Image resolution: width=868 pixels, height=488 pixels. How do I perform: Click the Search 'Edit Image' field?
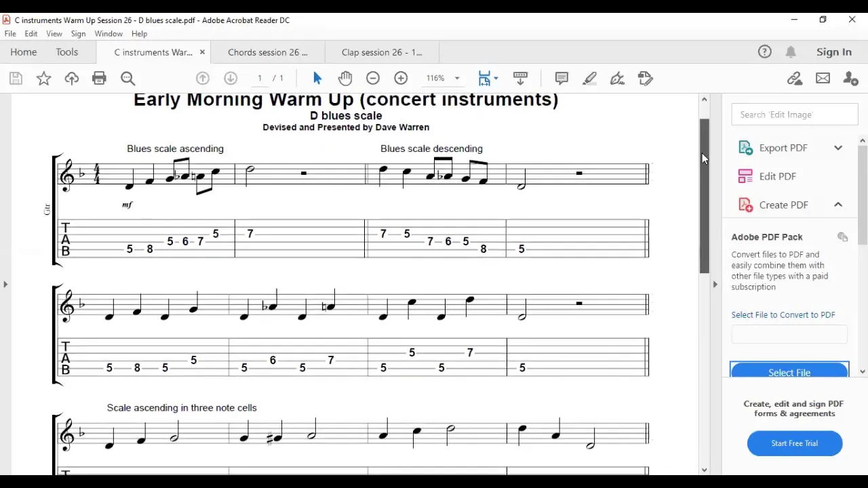[x=795, y=115]
